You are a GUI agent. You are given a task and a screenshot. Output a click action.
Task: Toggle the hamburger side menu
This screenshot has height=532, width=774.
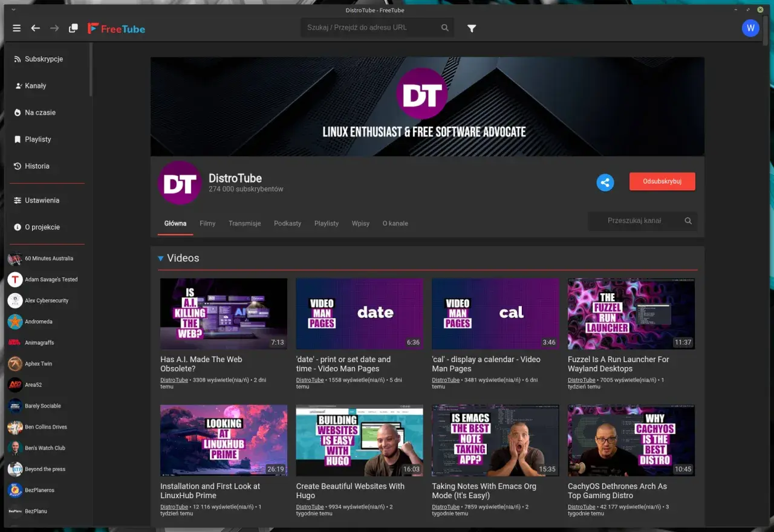16,28
